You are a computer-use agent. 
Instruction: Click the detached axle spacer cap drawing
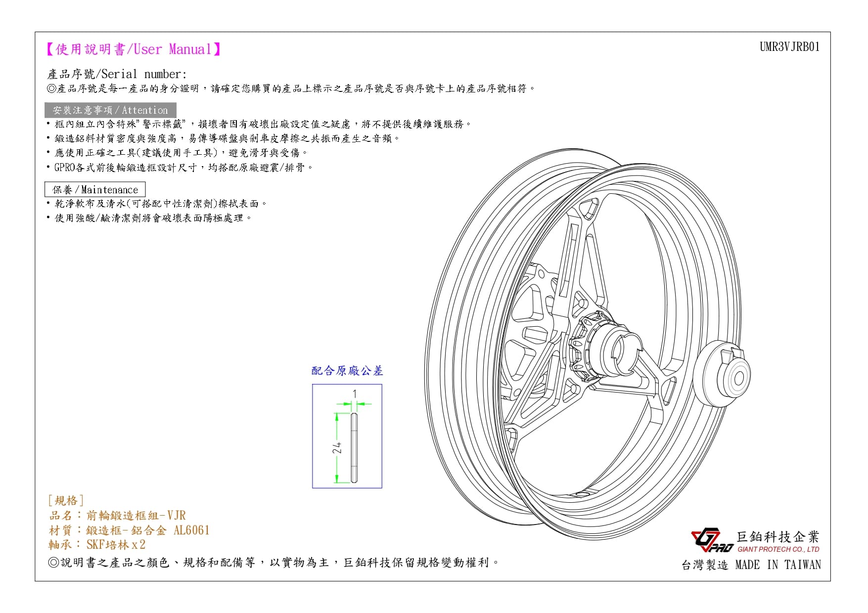tap(722, 374)
